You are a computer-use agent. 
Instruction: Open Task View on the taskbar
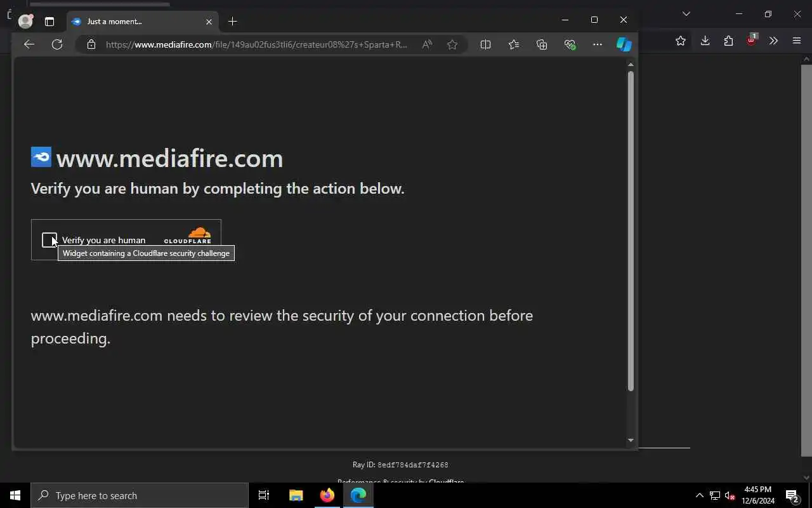click(x=264, y=495)
